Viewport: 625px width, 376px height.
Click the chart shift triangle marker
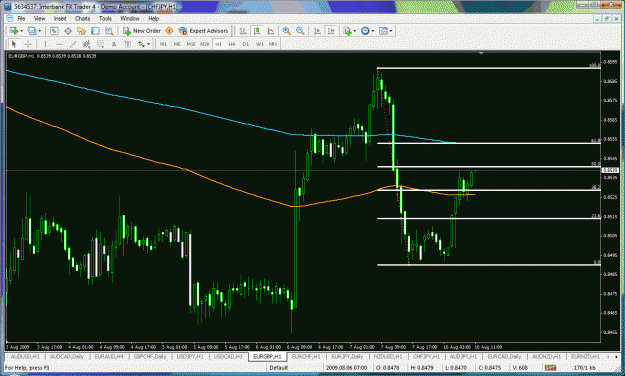point(481,53)
